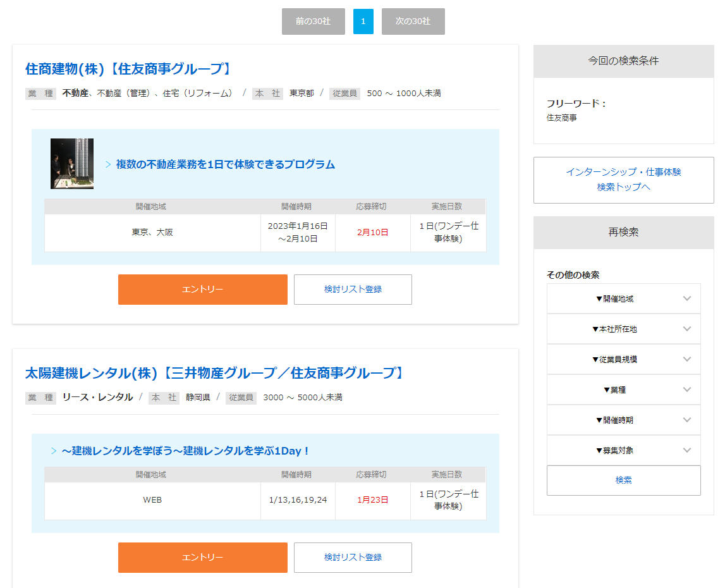Open インターンシップ・仕事体験 検索トップへ link
The width and height of the screenshot is (725, 588).
[x=623, y=180]
